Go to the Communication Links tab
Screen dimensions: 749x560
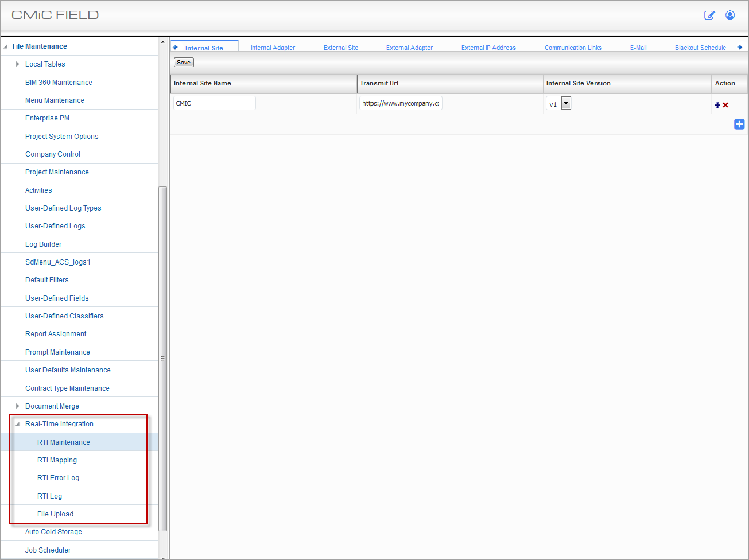[x=573, y=48]
